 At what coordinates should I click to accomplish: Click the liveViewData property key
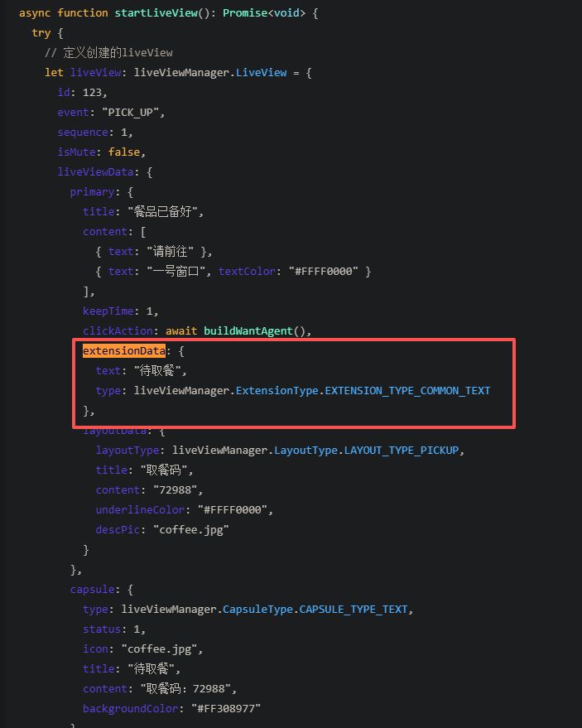95,172
